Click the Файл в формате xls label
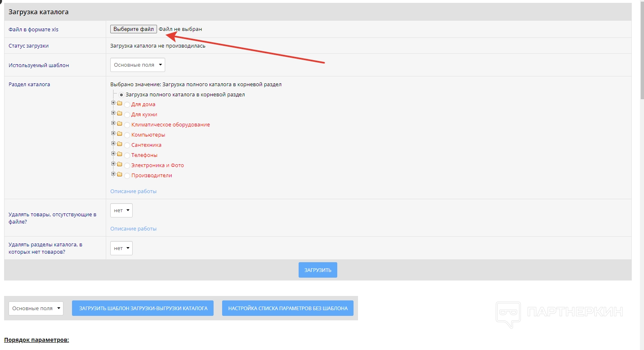Screen dimensions: 644x350 (x=33, y=29)
